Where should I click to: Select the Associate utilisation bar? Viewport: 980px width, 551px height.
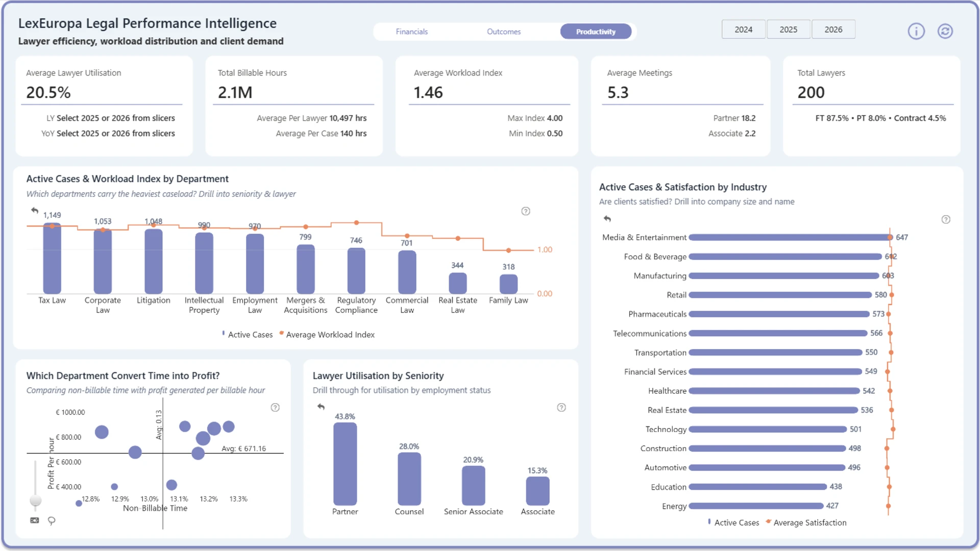538,491
